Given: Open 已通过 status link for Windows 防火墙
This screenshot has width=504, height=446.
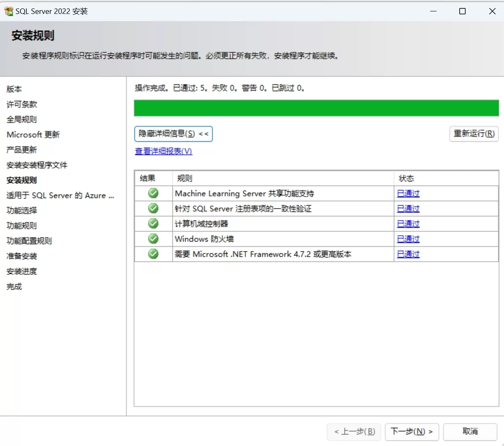Looking at the screenshot, I should click(x=408, y=239).
